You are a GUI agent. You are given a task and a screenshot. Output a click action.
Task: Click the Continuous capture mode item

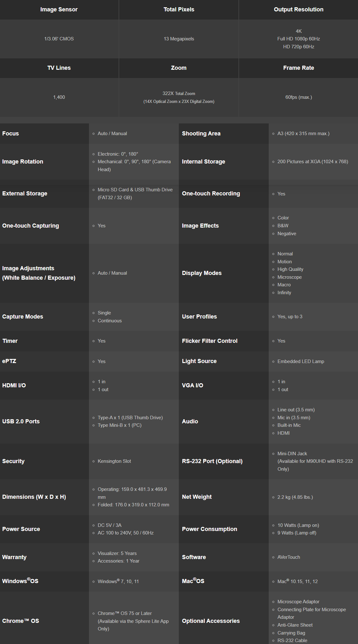109,321
